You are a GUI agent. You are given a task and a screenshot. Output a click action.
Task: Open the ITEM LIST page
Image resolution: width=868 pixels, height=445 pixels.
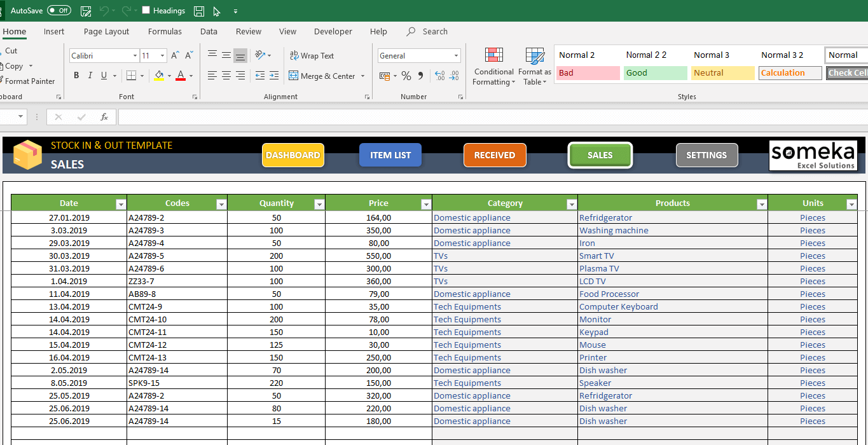point(390,154)
